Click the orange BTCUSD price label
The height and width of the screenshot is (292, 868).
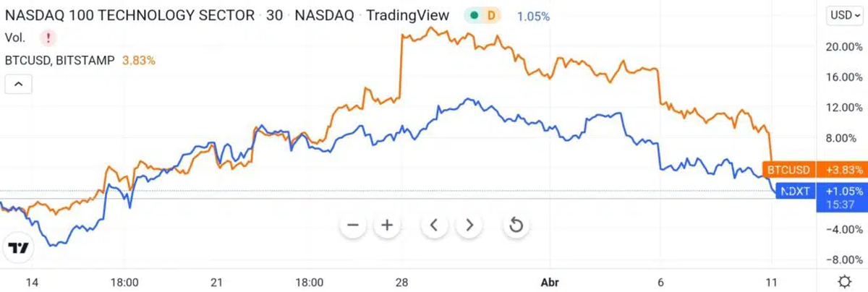(788, 170)
